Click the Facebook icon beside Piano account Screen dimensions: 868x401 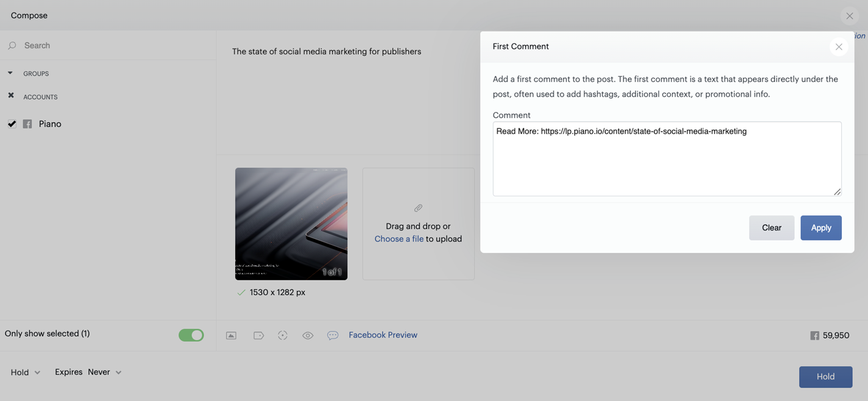pyautogui.click(x=27, y=124)
